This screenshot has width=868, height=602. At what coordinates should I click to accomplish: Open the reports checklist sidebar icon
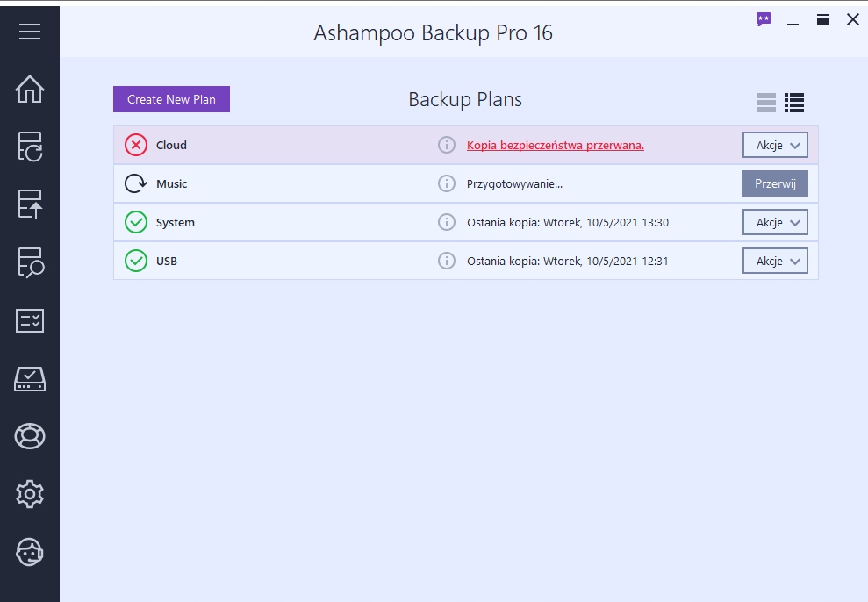(30, 320)
